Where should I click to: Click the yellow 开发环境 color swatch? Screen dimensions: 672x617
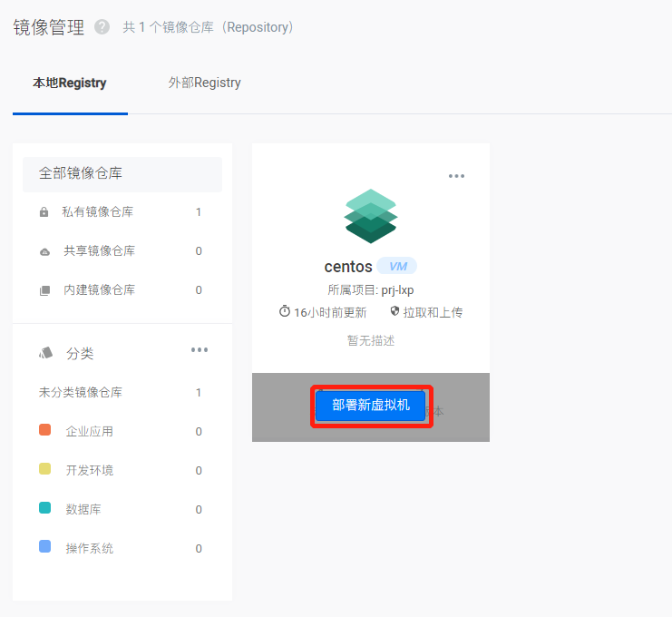pos(45,469)
